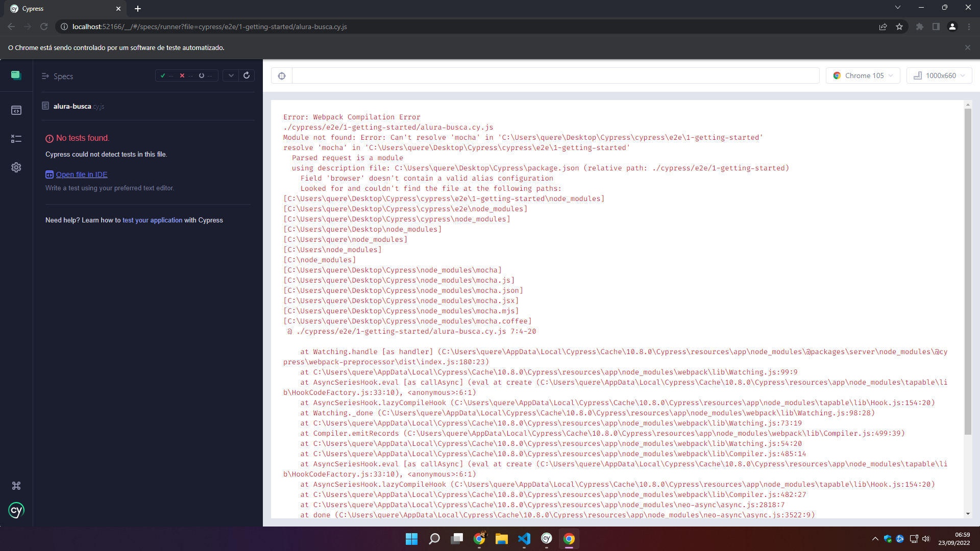Open Cypress Settings gear icon

[x=16, y=167]
